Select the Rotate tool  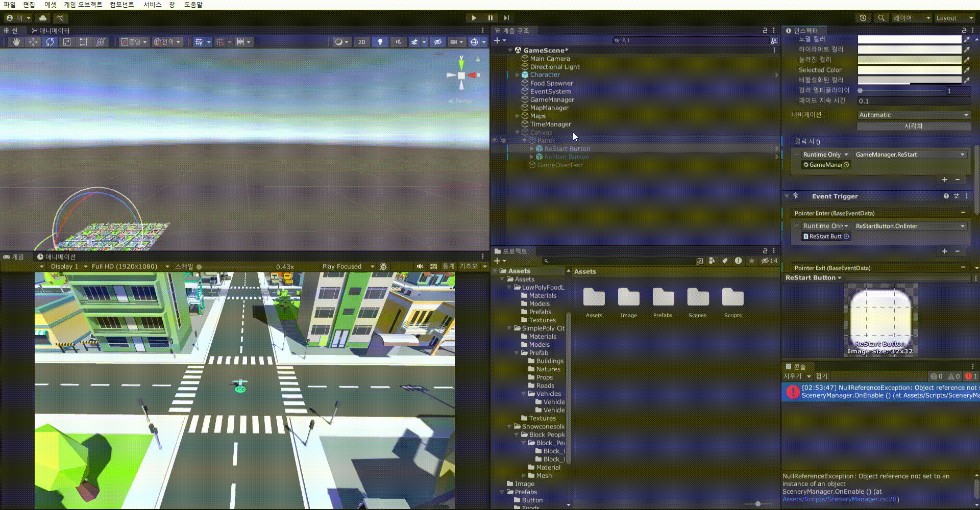click(x=50, y=42)
